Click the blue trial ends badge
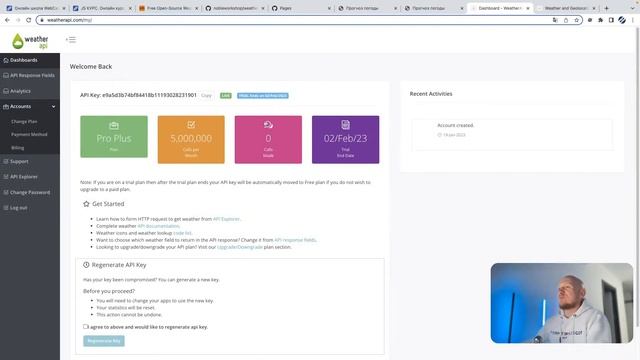 (263, 96)
